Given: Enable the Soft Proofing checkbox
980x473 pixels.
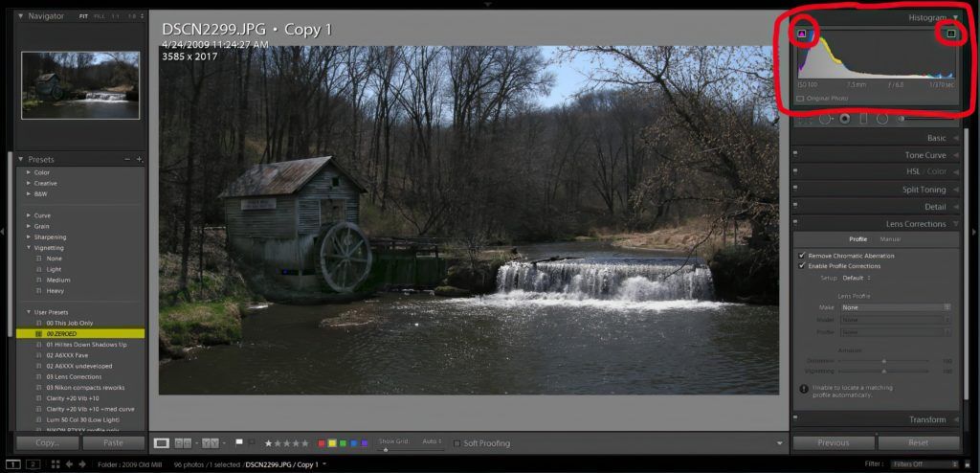Looking at the screenshot, I should 457,443.
